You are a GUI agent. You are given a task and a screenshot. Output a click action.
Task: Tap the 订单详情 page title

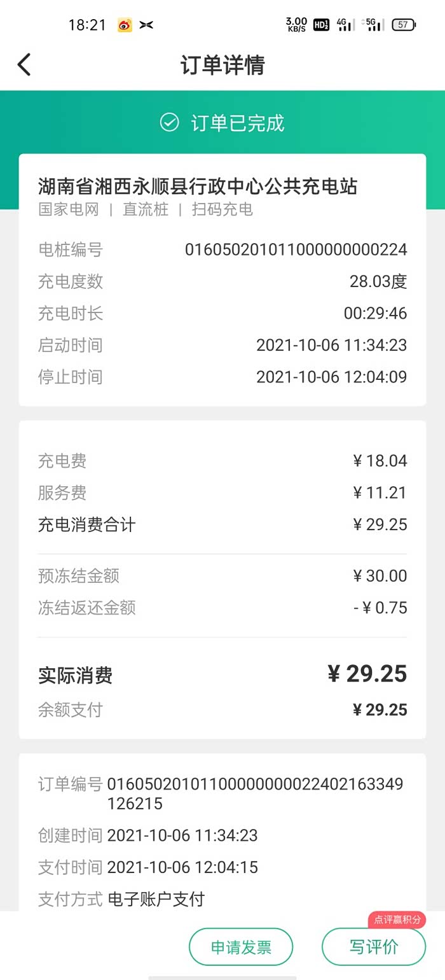(222, 65)
